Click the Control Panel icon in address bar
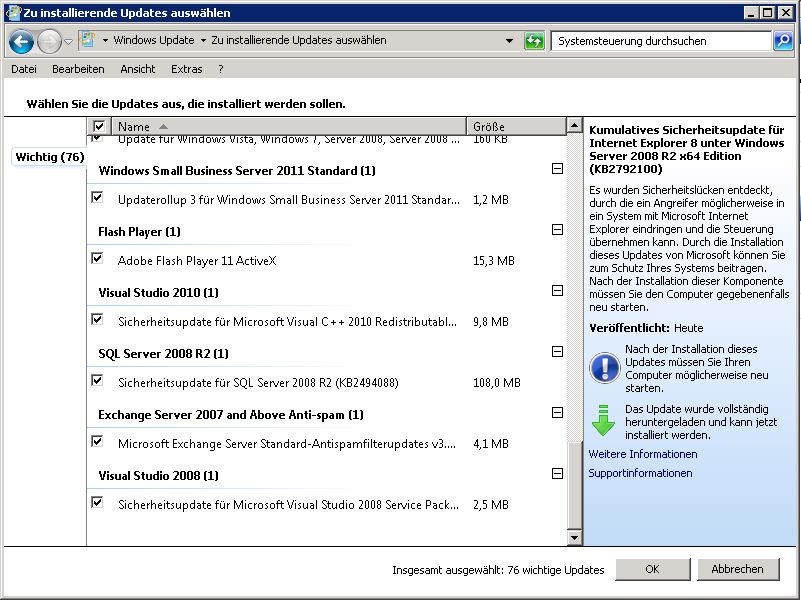This screenshot has width=801, height=600. pyautogui.click(x=88, y=41)
